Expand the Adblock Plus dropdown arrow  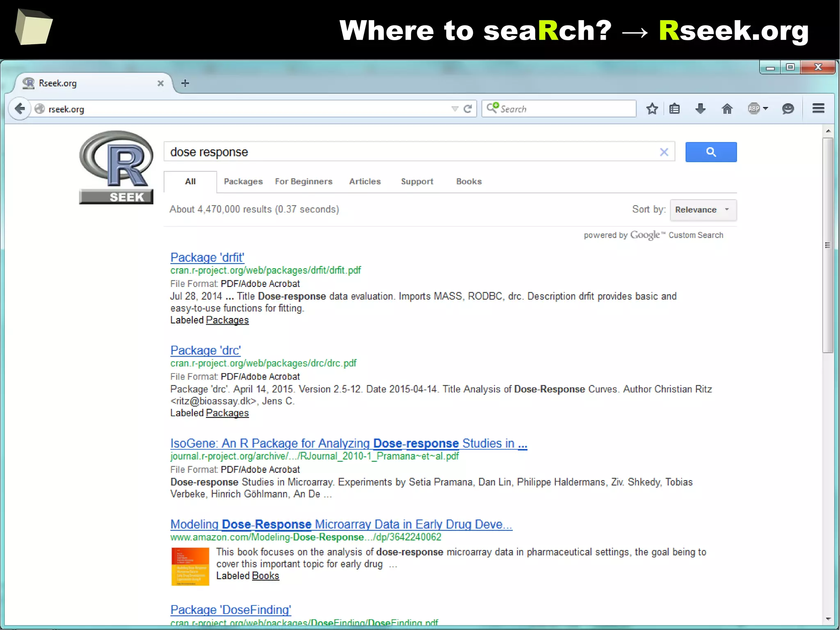click(x=765, y=109)
